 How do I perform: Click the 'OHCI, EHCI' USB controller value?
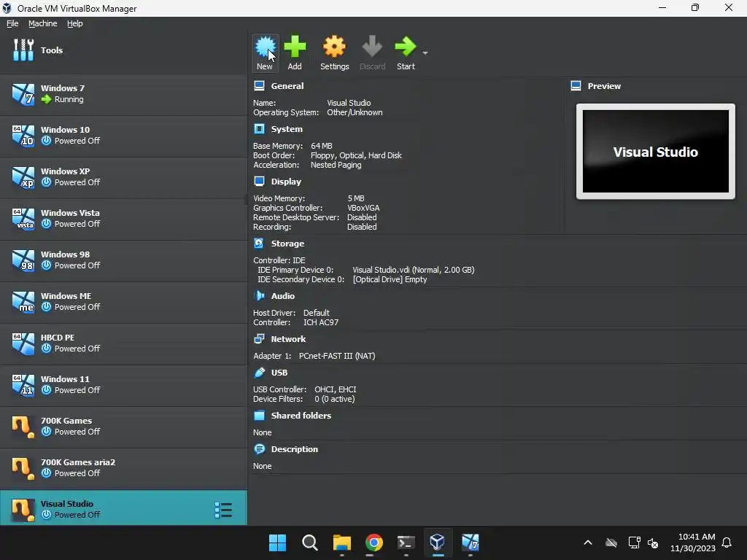pos(335,389)
